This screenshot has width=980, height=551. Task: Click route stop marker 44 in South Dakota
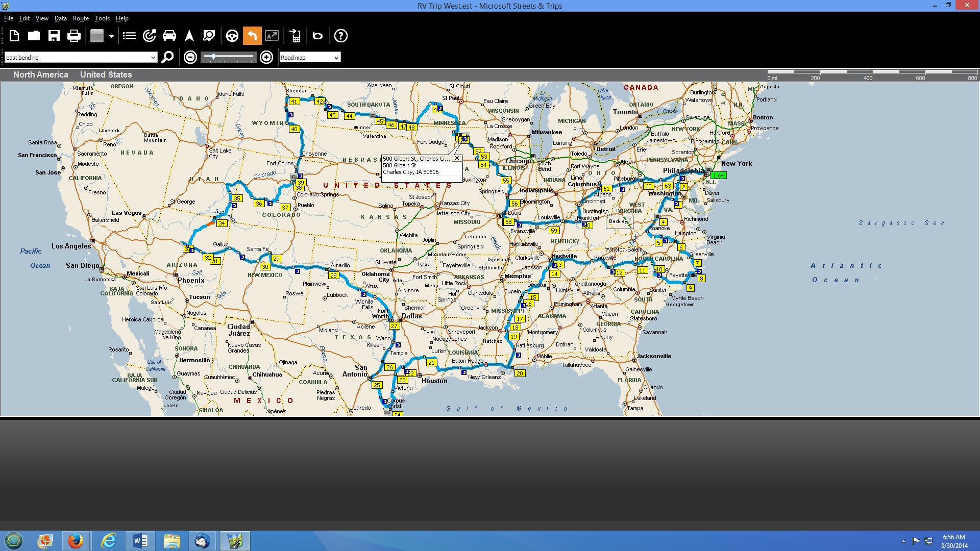pyautogui.click(x=349, y=116)
